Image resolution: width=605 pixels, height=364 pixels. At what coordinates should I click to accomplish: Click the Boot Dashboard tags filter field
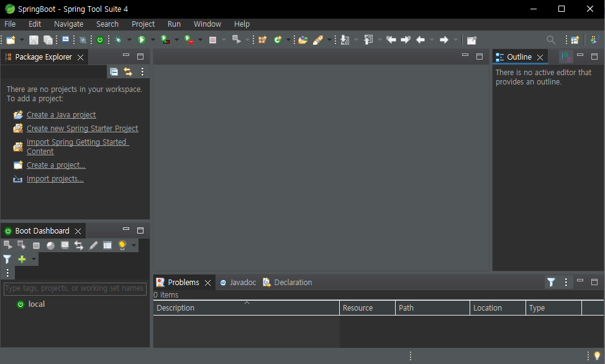(x=75, y=288)
